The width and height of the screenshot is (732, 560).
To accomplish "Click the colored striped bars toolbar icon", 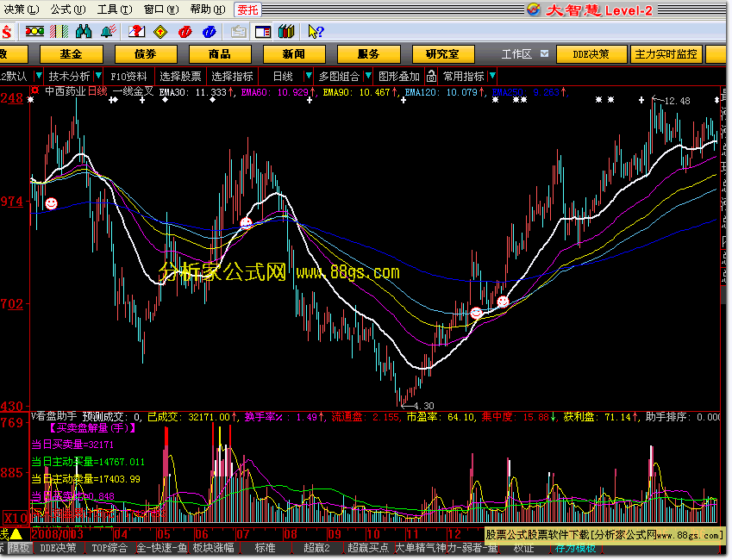I will click(x=59, y=32).
